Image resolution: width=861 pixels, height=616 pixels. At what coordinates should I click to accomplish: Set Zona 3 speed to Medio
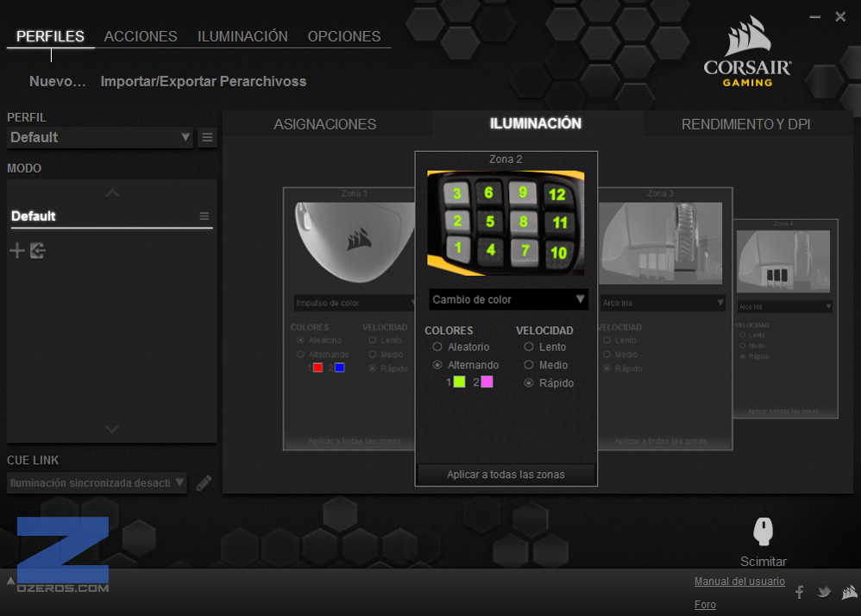(x=606, y=355)
